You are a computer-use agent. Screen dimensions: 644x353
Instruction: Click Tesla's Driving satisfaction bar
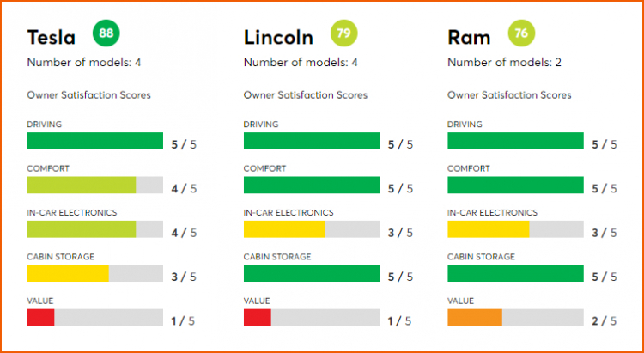94,141
